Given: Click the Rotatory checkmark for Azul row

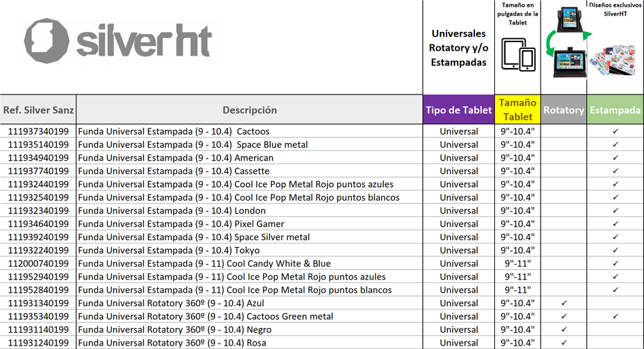Looking at the screenshot, I should click(564, 303).
